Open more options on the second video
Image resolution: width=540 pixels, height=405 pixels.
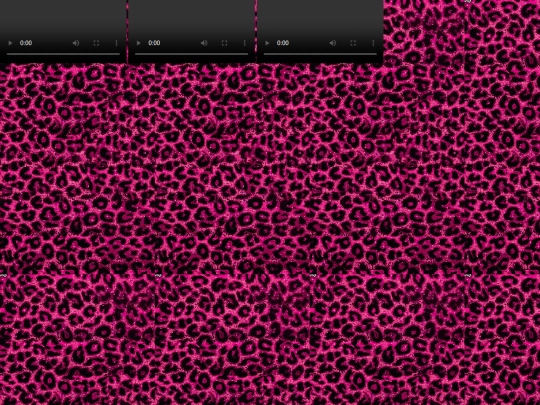point(245,43)
